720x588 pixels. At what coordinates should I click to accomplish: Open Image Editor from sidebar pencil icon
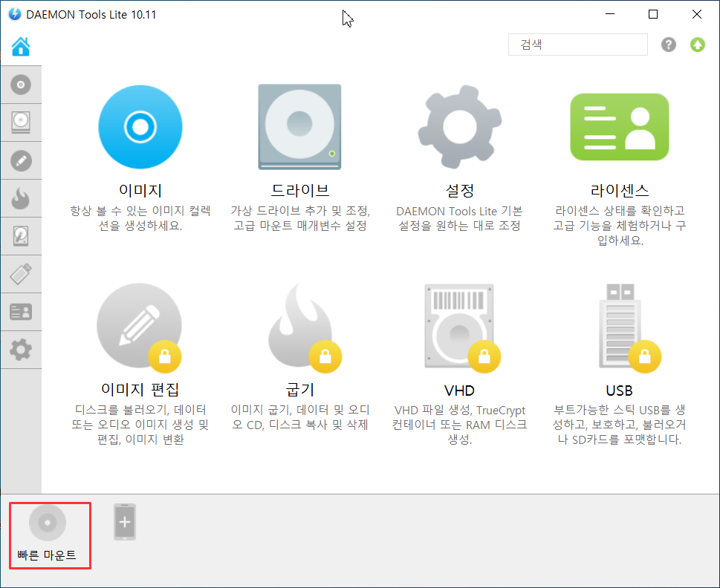coord(21,161)
